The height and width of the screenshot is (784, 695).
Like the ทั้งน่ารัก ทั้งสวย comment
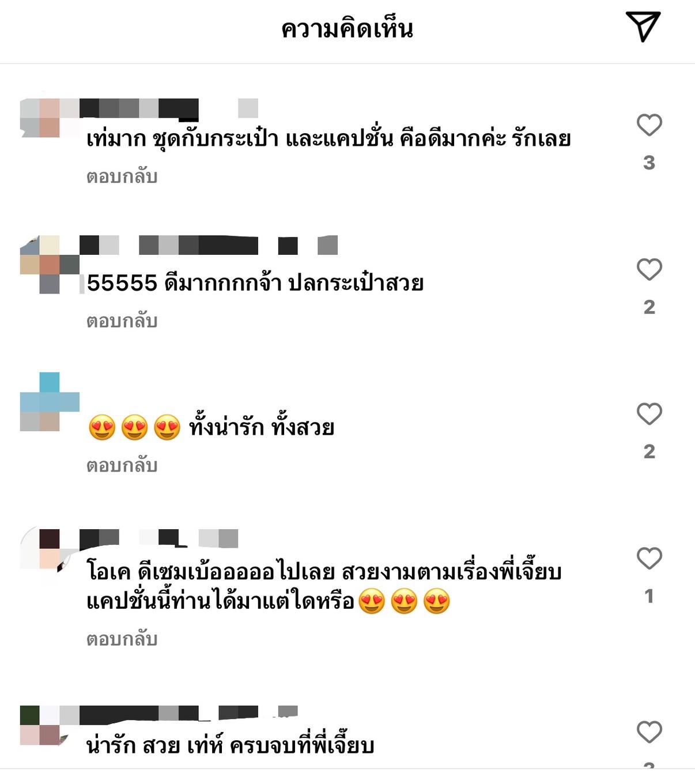click(649, 414)
